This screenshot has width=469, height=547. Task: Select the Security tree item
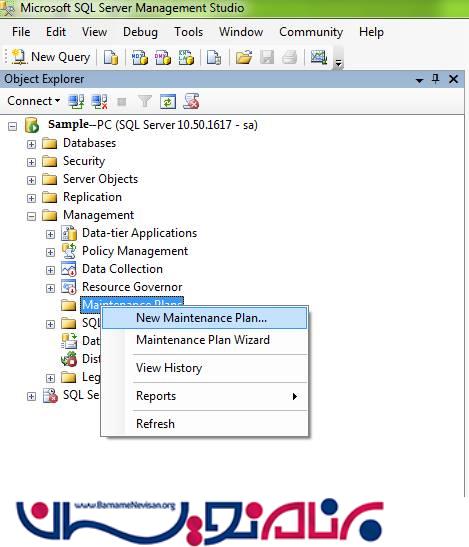(84, 161)
